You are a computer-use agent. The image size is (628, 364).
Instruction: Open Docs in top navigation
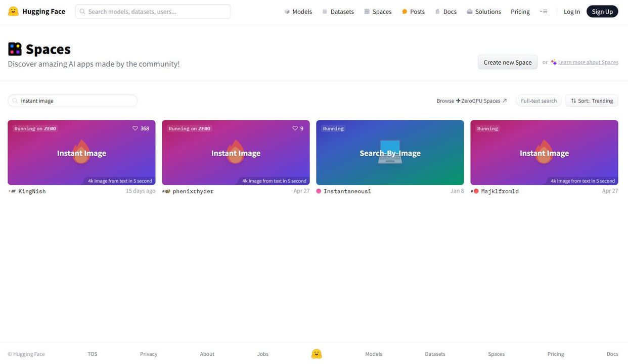click(x=445, y=12)
